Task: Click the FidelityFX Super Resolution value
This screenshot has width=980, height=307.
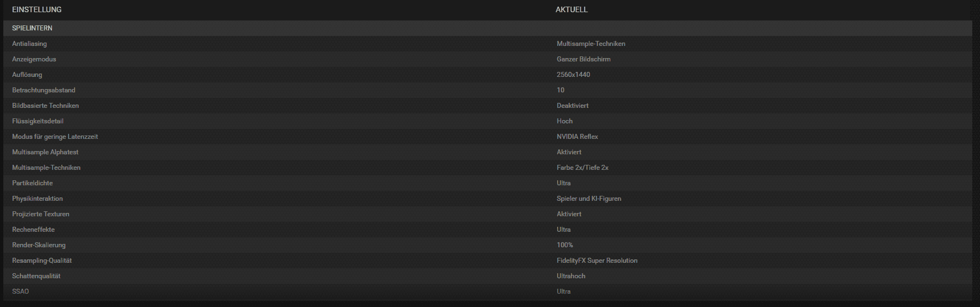Action: coord(597,261)
